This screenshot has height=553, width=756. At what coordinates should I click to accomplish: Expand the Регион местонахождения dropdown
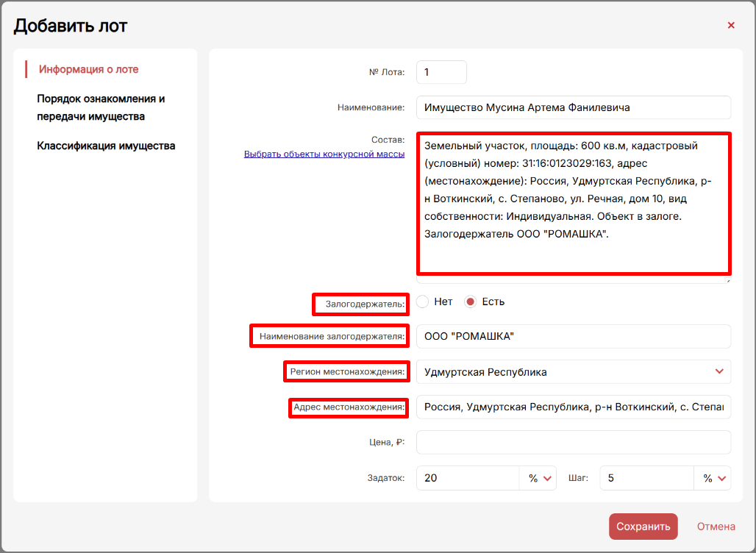click(573, 372)
